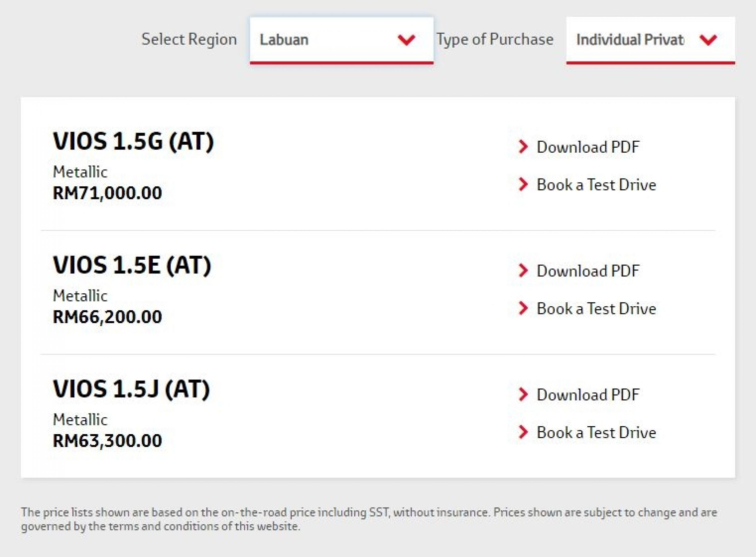Open the Select Region dropdown showing Labuan
756x557 pixels.
point(341,40)
